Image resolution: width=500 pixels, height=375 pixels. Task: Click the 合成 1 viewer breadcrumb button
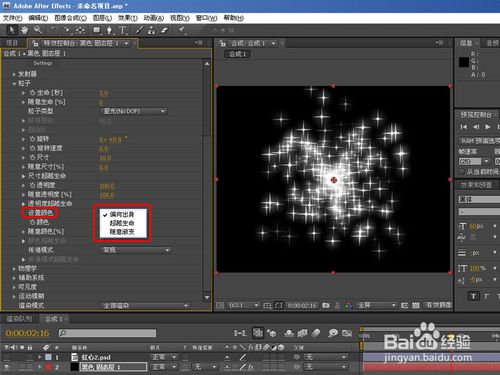[237, 54]
